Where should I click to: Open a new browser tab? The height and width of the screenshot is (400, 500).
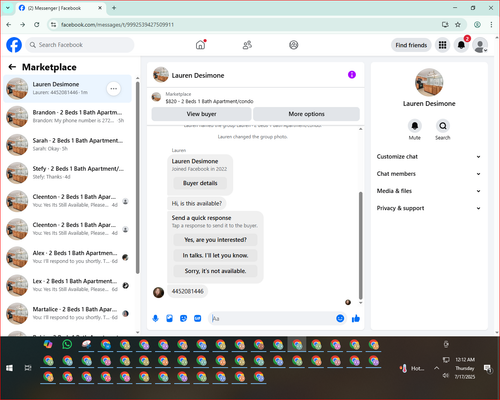tap(114, 8)
